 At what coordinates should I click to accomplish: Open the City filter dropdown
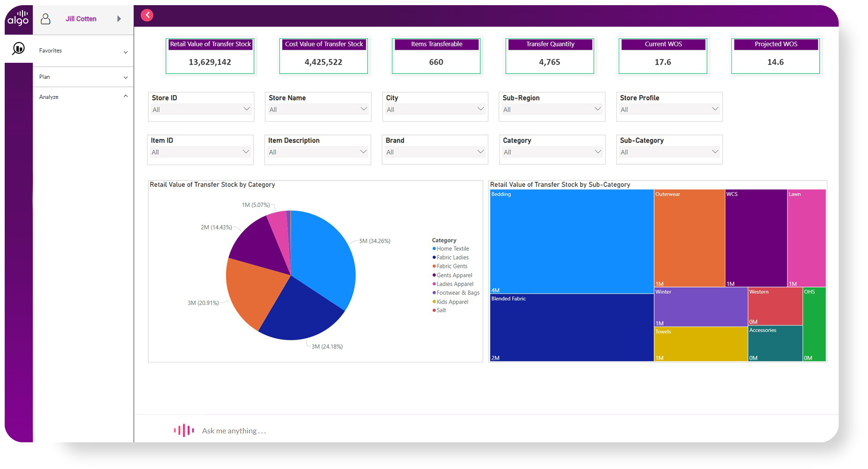435,109
